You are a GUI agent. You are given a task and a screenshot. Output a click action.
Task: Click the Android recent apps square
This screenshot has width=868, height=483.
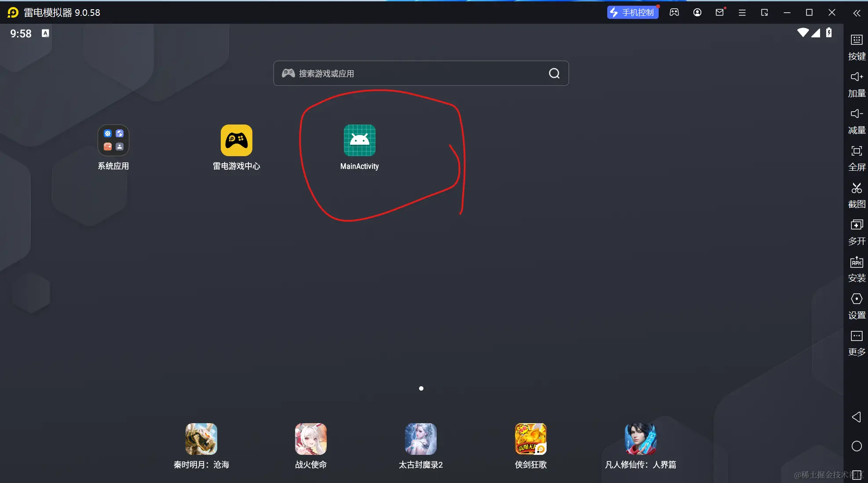tap(857, 475)
